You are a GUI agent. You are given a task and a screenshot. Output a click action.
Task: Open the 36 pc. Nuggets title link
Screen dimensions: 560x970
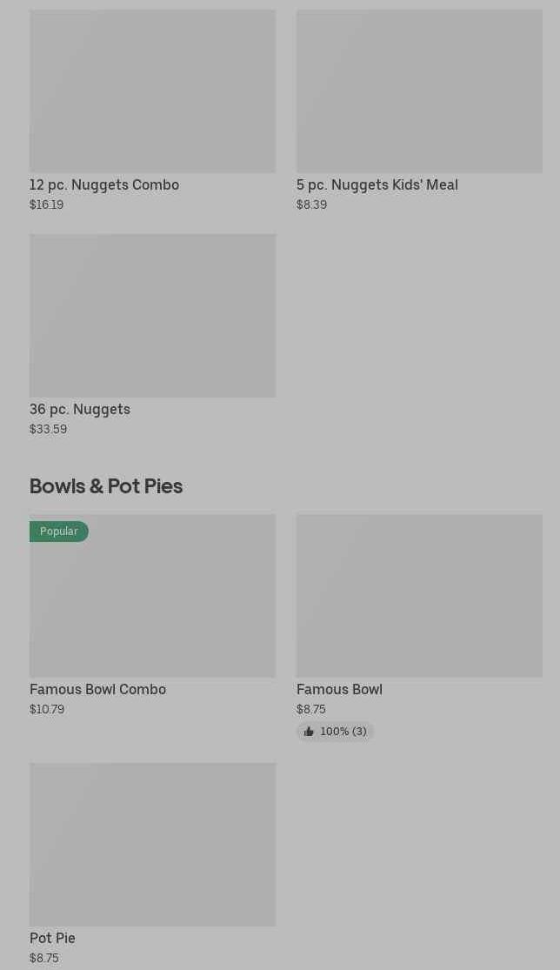click(x=80, y=409)
